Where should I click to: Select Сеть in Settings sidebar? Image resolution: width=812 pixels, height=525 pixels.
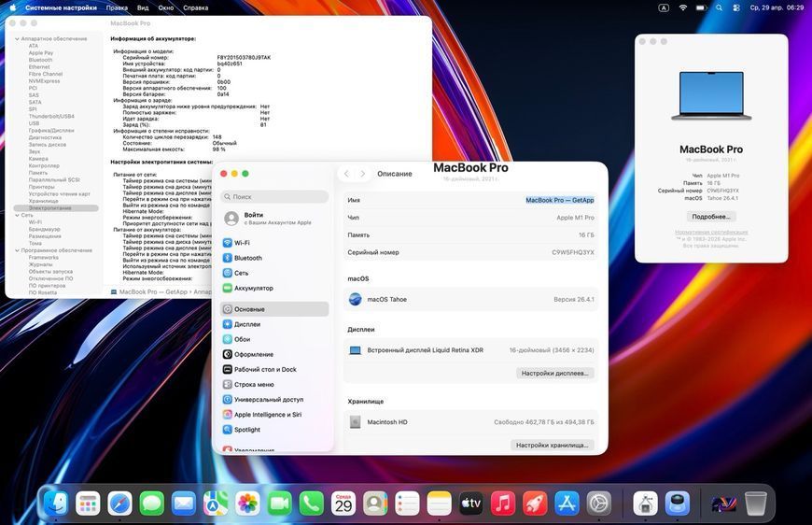pyautogui.click(x=274, y=273)
